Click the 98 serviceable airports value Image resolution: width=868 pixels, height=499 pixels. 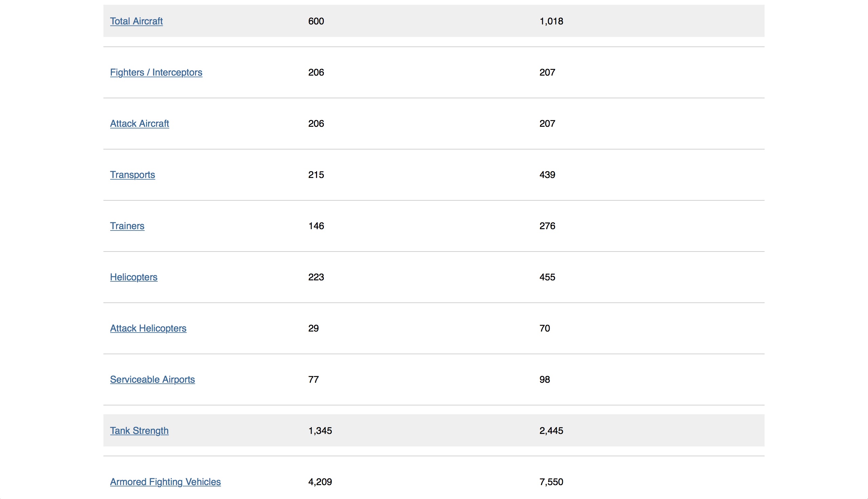click(545, 379)
